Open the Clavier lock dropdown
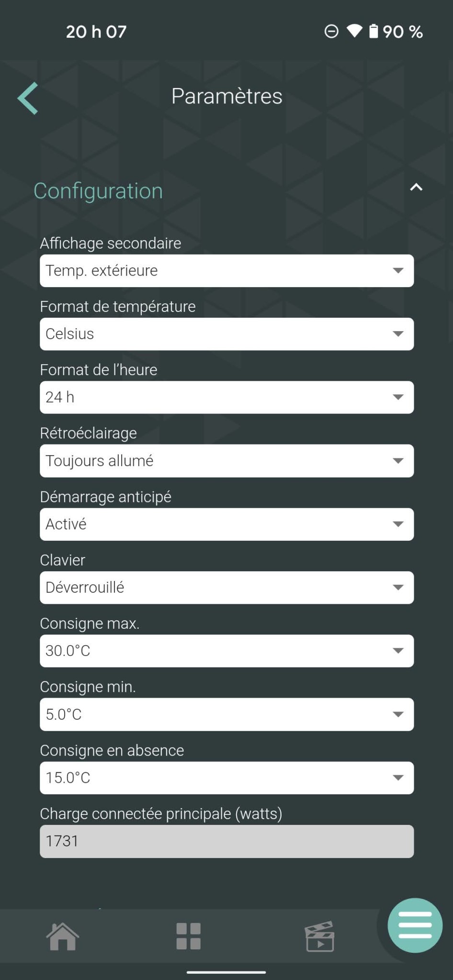 pyautogui.click(x=226, y=588)
